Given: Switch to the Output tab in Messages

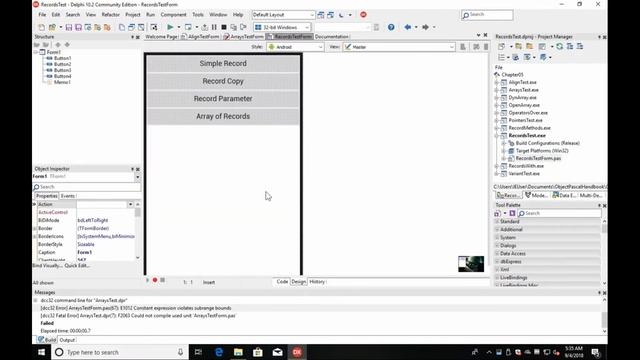Looking at the screenshot, I should point(67,340).
